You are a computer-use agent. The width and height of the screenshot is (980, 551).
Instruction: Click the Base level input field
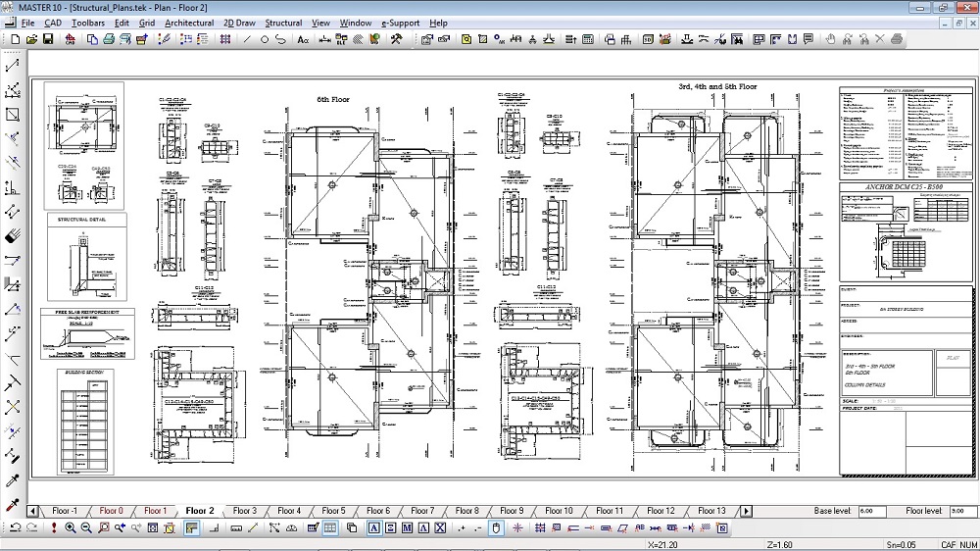tap(871, 511)
